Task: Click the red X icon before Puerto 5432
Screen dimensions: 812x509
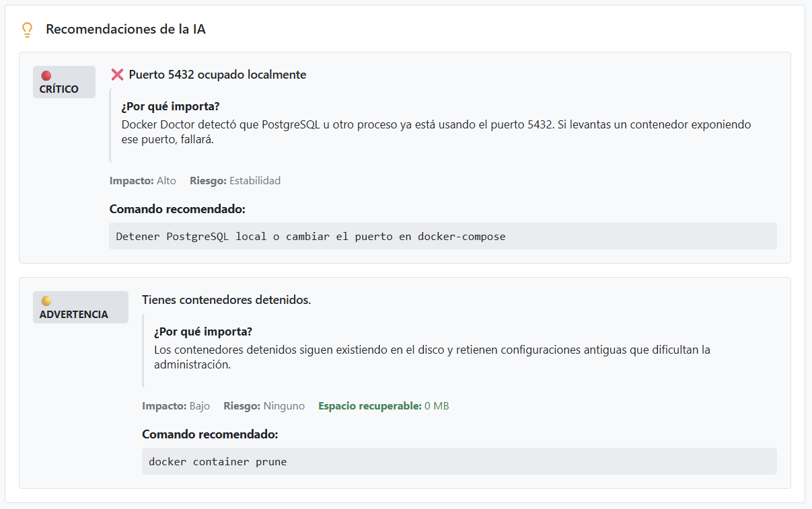Action: tap(117, 75)
